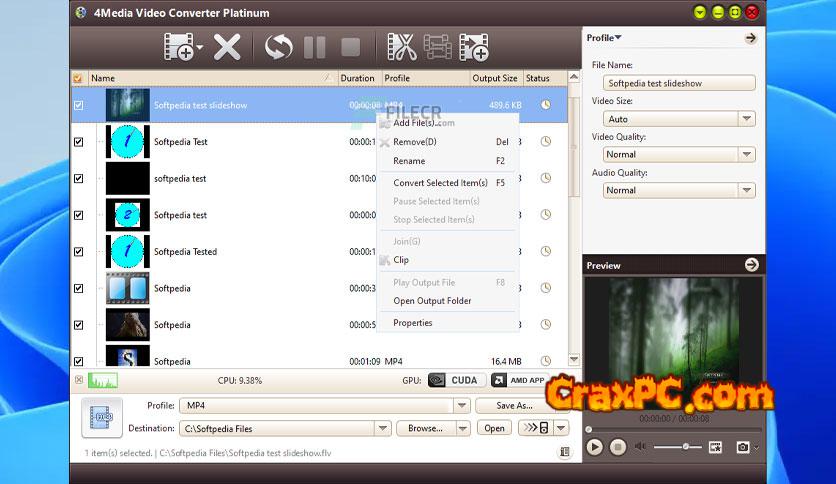The width and height of the screenshot is (836, 484).
Task: Adjust the preview volume slider
Action: click(x=678, y=447)
